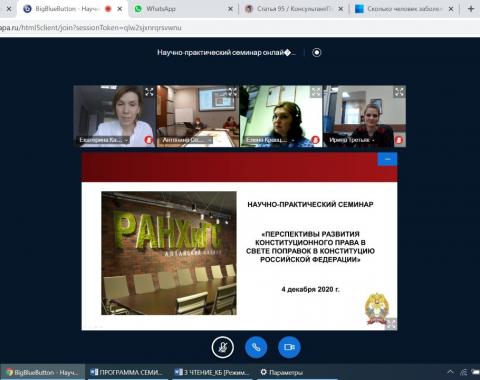Open Елена's webcam name dropdown

(270, 140)
